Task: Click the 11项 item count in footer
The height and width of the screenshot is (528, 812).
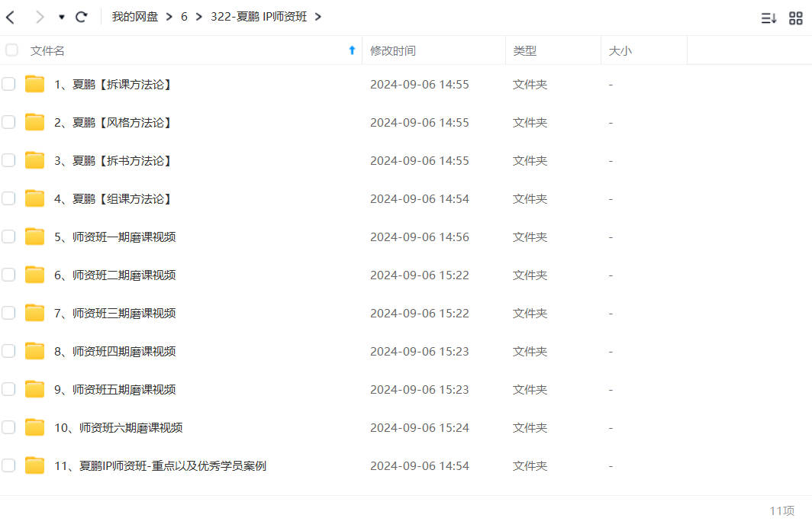Action: tap(782, 511)
